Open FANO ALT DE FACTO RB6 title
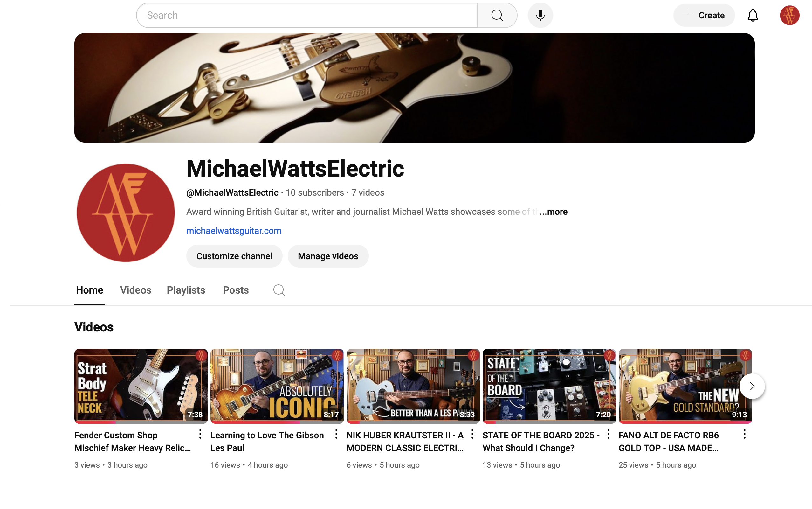The width and height of the screenshot is (812, 509). pyautogui.click(x=669, y=442)
